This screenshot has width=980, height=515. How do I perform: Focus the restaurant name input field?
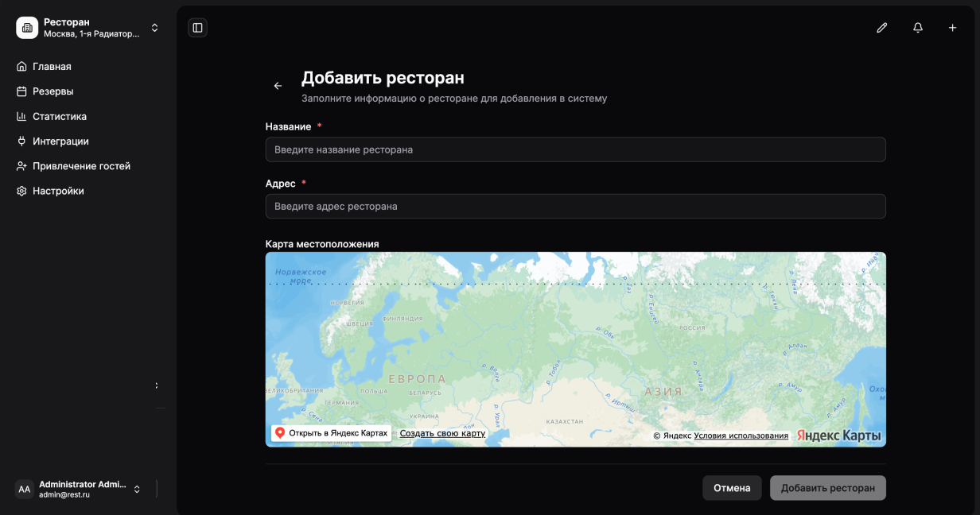click(575, 149)
